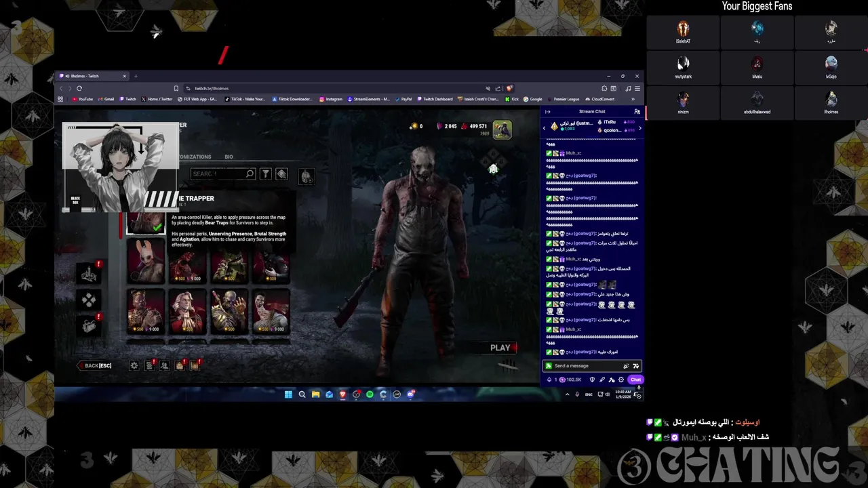Select the bunny-mask killer portrait
The height and width of the screenshot is (488, 868).
[x=145, y=262]
